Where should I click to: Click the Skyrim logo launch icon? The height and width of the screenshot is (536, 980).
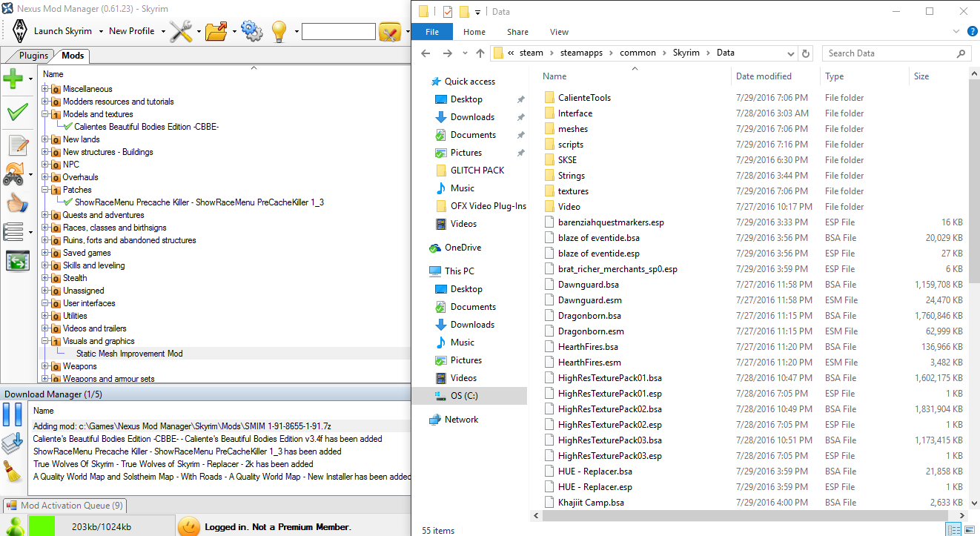(19, 31)
